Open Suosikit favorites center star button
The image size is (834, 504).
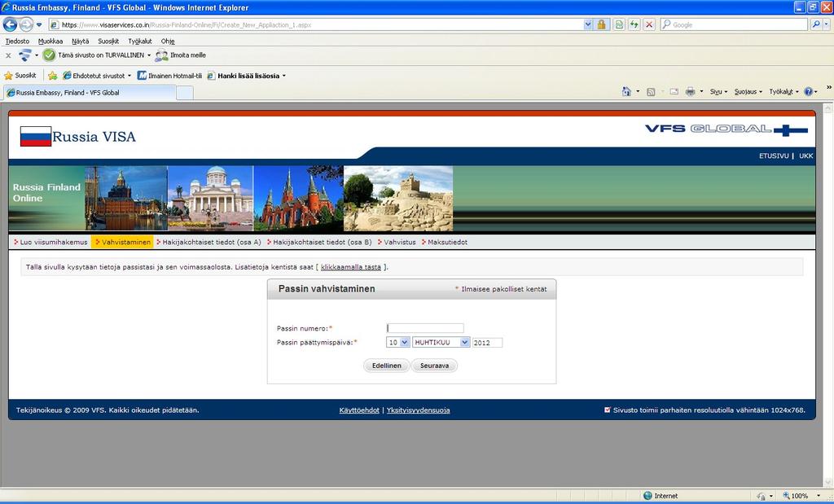tap(20, 76)
